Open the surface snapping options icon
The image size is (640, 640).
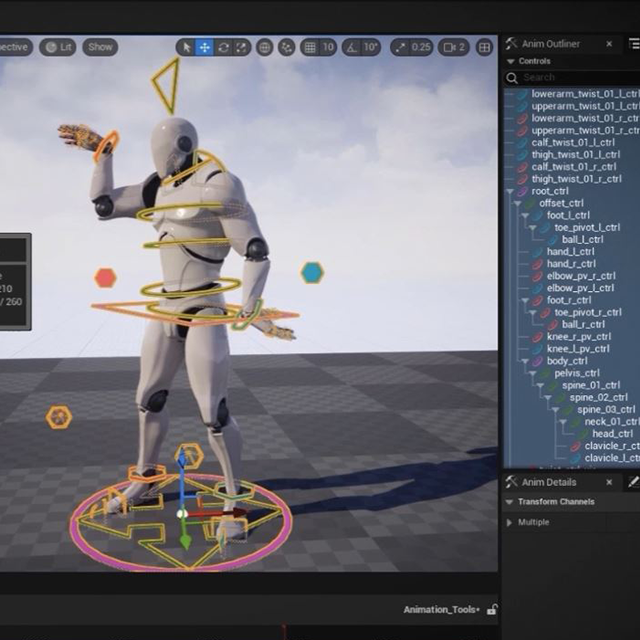(286, 47)
